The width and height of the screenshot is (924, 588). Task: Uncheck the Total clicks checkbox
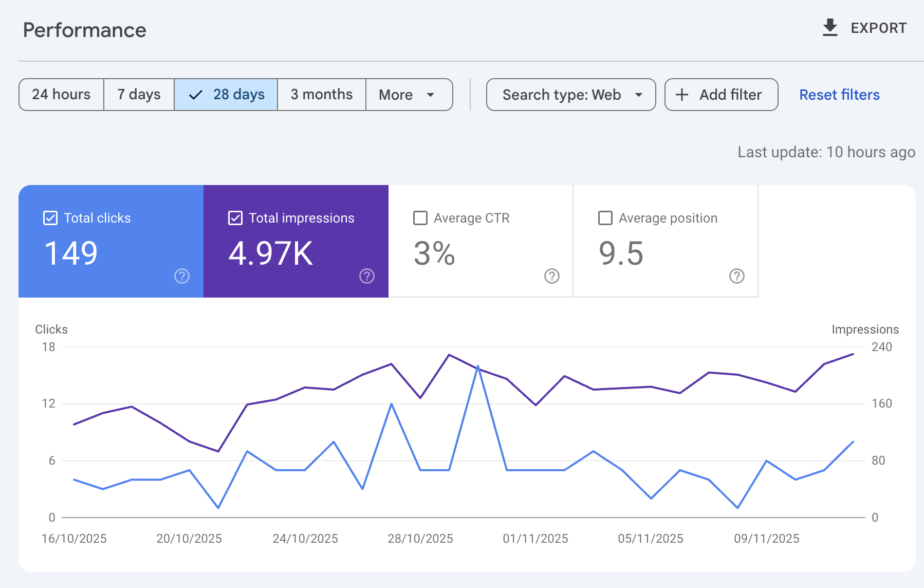[50, 218]
